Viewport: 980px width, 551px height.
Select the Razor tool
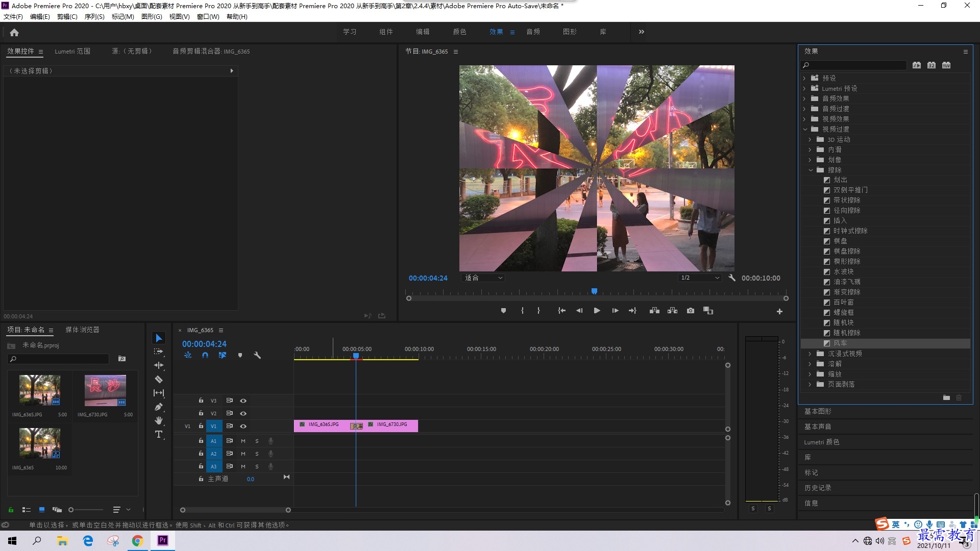click(159, 379)
